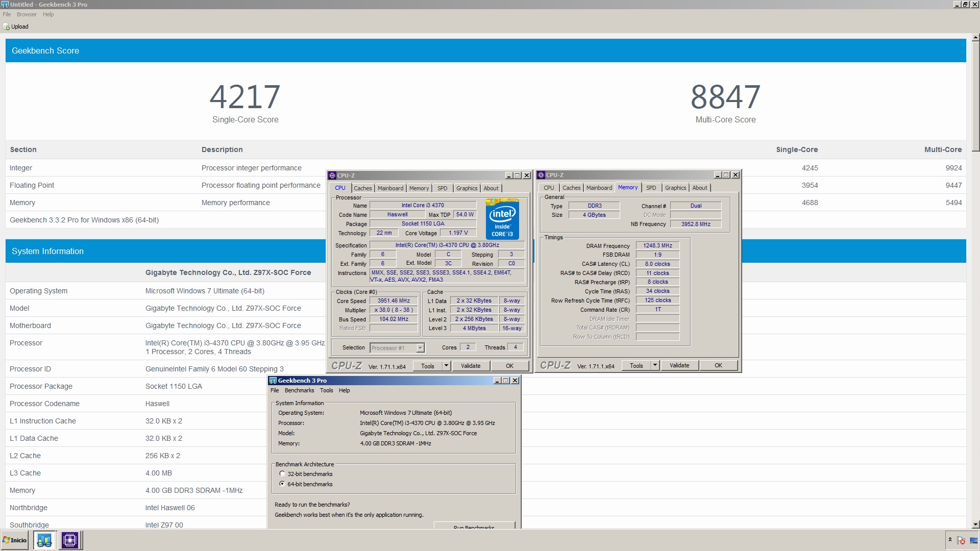Viewport: 980px width, 551px height.
Task: Click the Single-Core Score 4217 value
Action: [x=245, y=96]
